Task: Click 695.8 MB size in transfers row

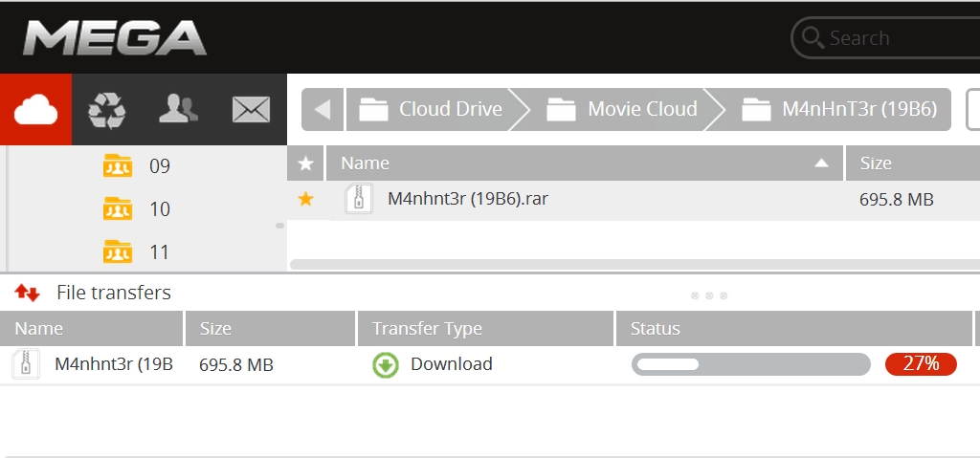Action: click(x=236, y=365)
